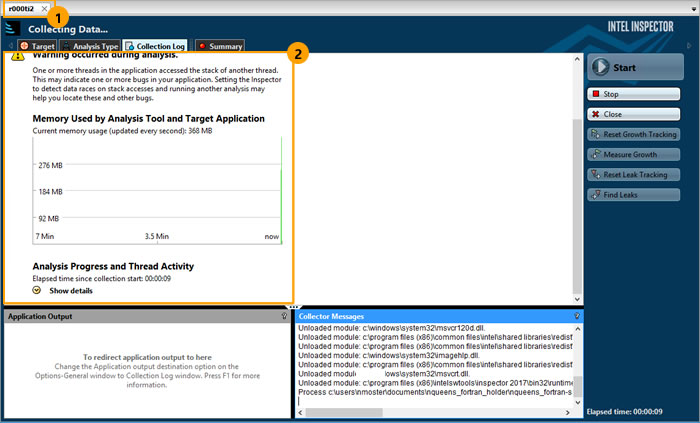Viewport: 700px width, 423px height.
Task: Click 'Analysis Progress and Thread Activity' heading
Action: pyautogui.click(x=113, y=266)
